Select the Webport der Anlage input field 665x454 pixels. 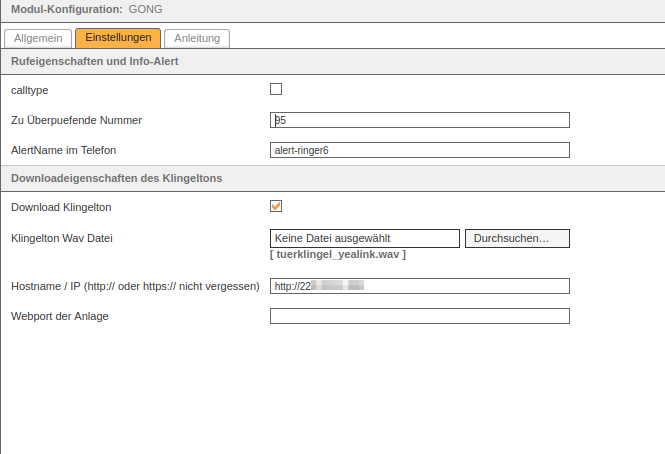coord(419,316)
